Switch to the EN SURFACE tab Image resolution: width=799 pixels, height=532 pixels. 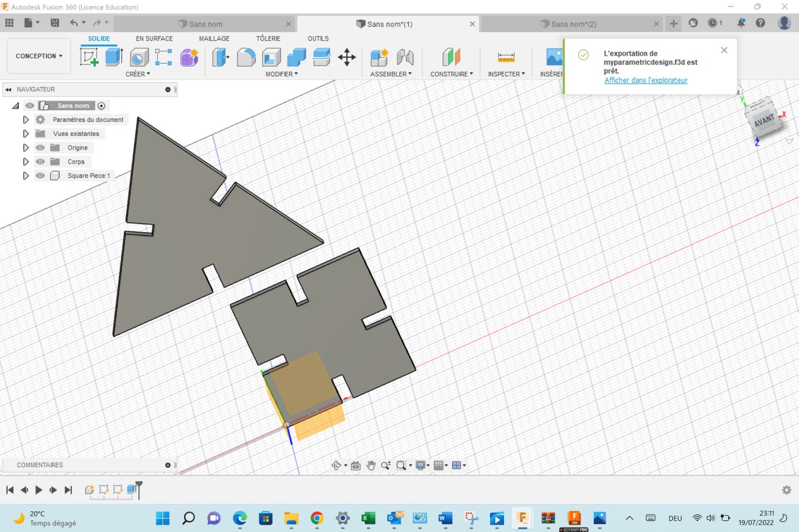[154, 38]
